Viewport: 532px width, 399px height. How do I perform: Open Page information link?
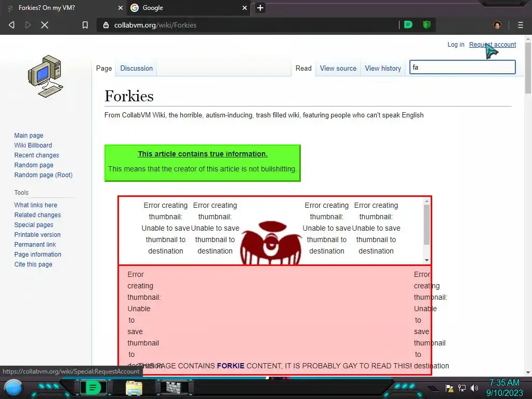tap(37, 254)
